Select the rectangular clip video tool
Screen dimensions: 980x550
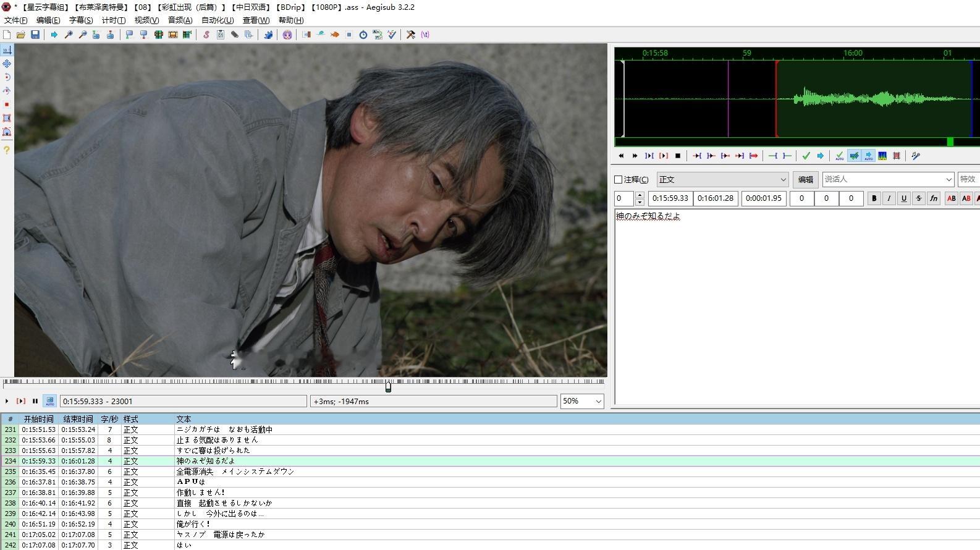click(7, 118)
